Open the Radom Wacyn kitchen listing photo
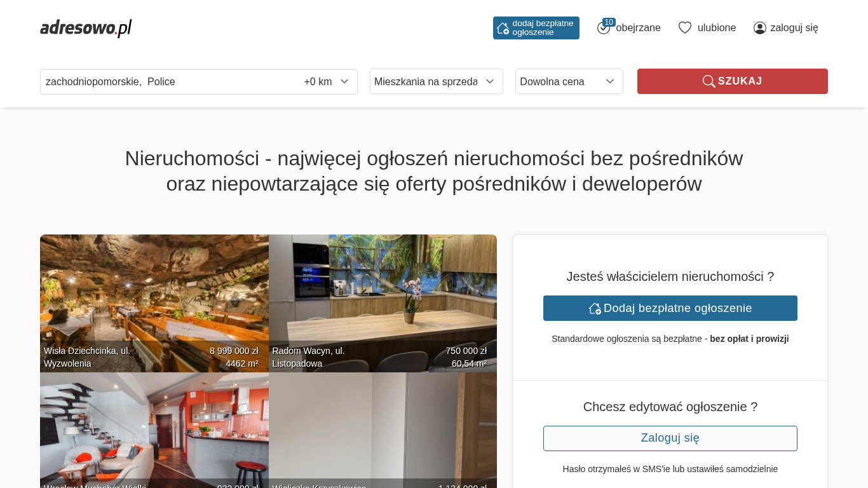 (x=383, y=292)
